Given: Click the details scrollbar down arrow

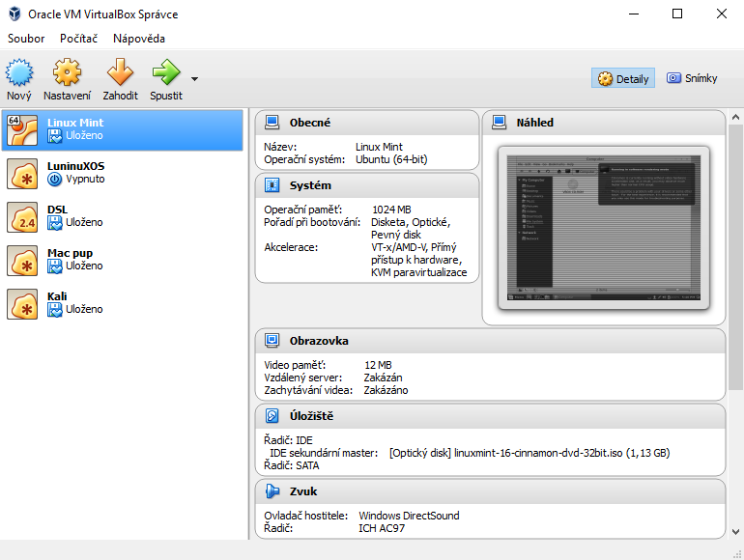Looking at the screenshot, I should (x=735, y=532).
